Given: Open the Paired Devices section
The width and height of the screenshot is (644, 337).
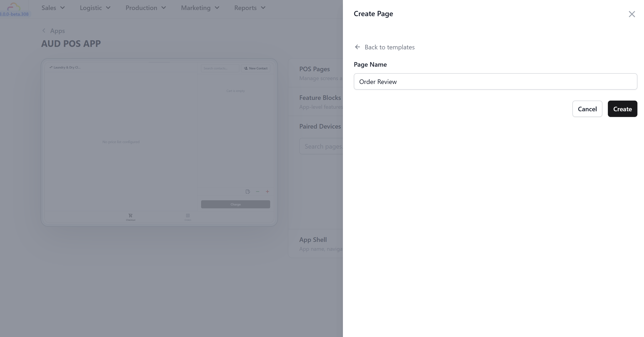Looking at the screenshot, I should (320, 126).
